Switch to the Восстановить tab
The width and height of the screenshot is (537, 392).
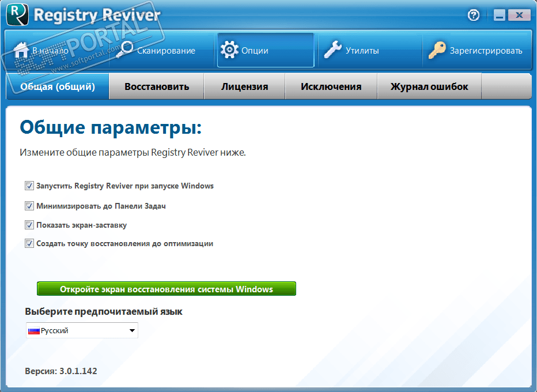click(x=157, y=86)
